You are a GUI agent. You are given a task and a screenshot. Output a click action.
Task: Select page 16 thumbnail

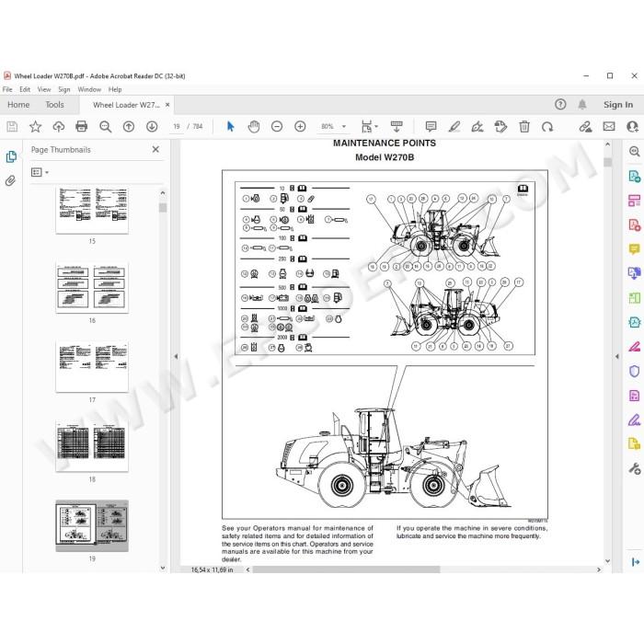click(x=92, y=287)
